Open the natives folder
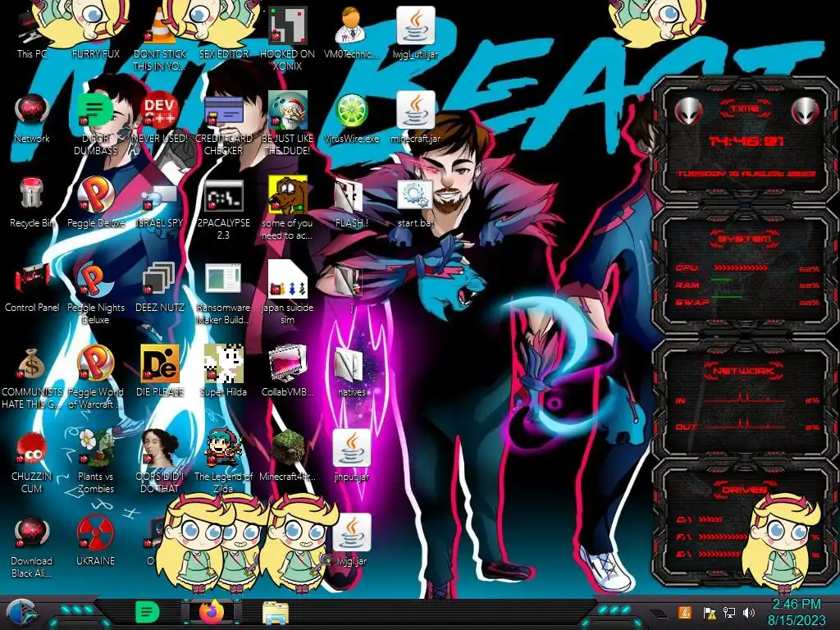 point(351,372)
